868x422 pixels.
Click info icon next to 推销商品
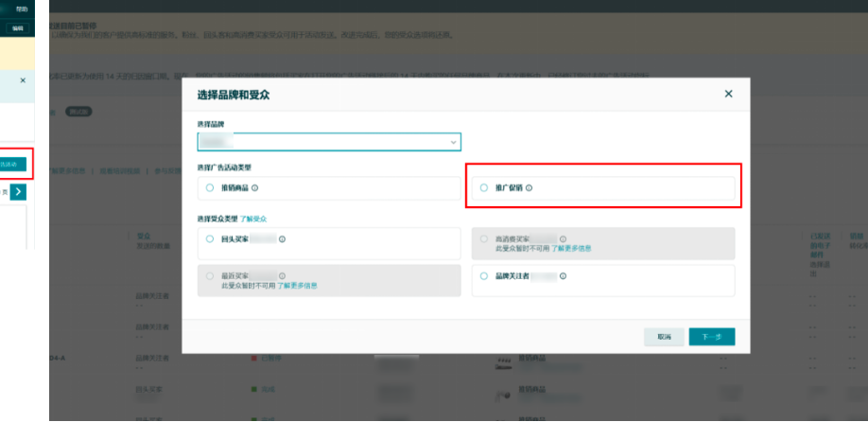255,187
